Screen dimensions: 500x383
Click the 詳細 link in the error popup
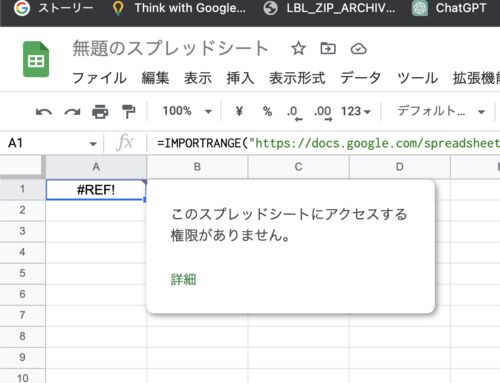(183, 279)
